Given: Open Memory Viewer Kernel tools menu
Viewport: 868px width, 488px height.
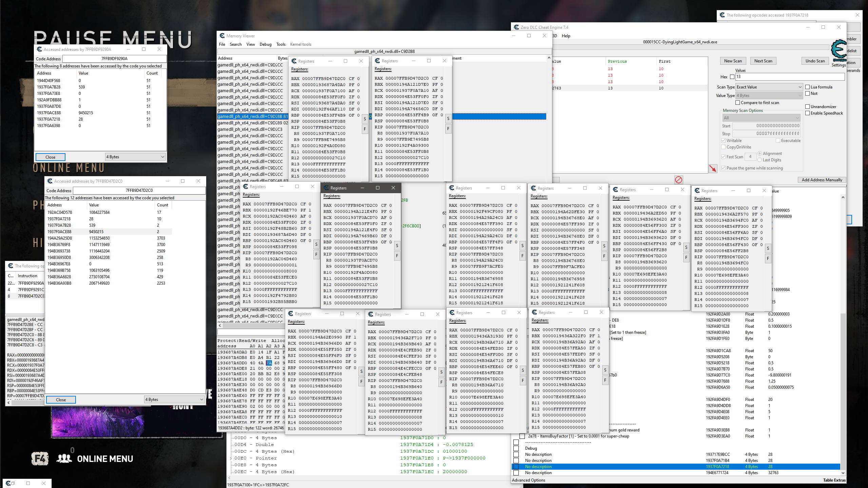Looking at the screenshot, I should [x=301, y=44].
